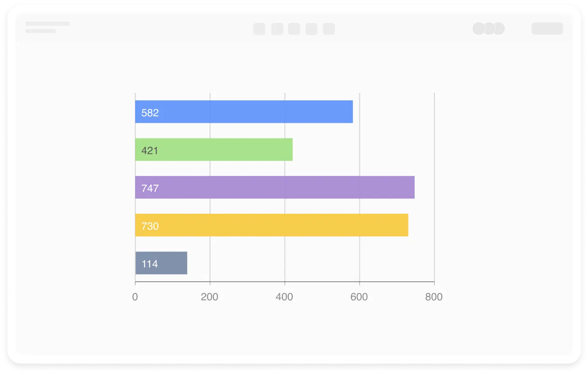Click the first toolbar square placeholder
Viewport: 588px width, 373px height.
pyautogui.click(x=259, y=29)
